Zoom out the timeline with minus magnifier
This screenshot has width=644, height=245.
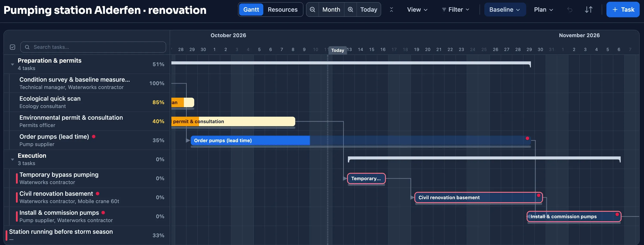312,10
